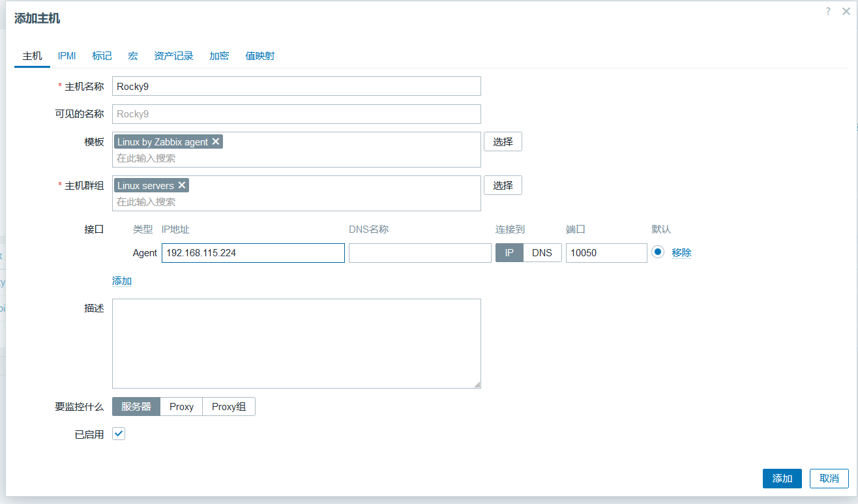This screenshot has width=858, height=504.
Task: Click the 添加 link under interfaces
Action: [122, 281]
